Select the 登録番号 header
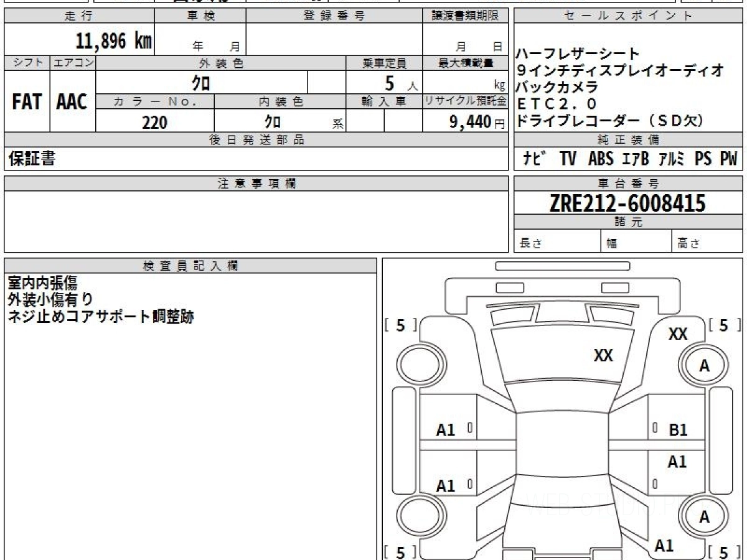747x560 pixels. click(x=334, y=16)
